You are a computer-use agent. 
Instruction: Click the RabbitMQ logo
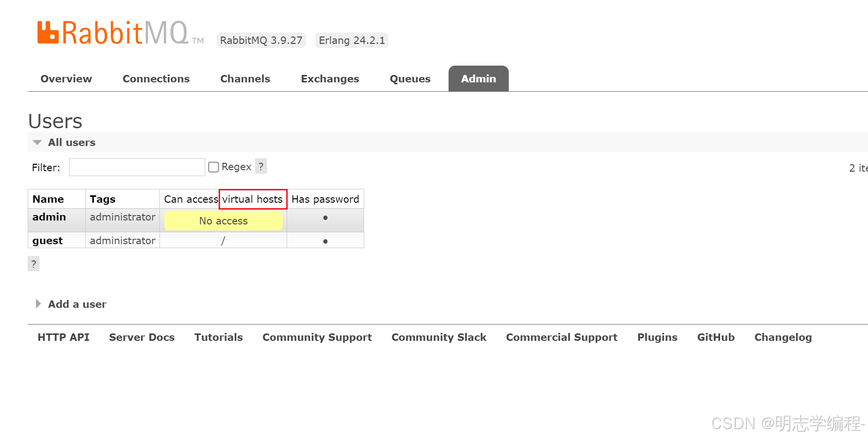tap(120, 33)
